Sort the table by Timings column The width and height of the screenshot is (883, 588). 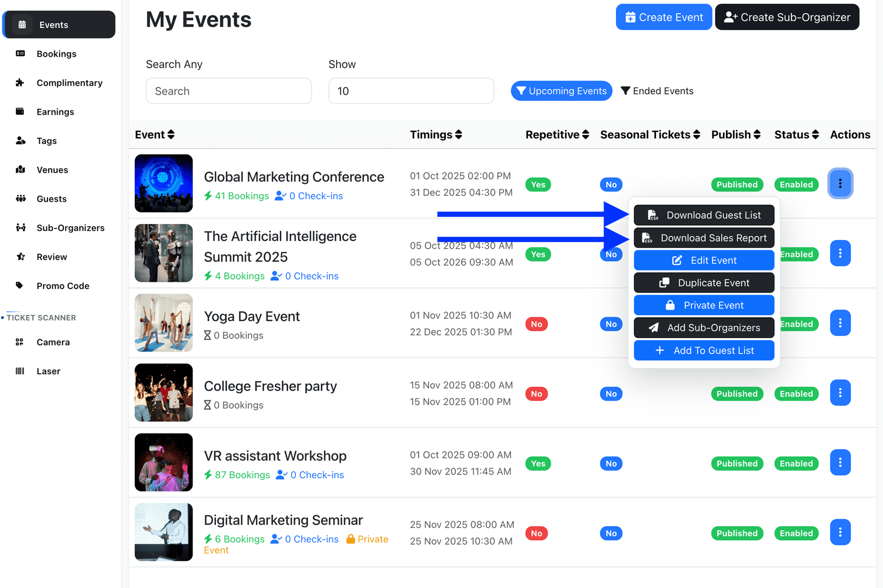435,135
